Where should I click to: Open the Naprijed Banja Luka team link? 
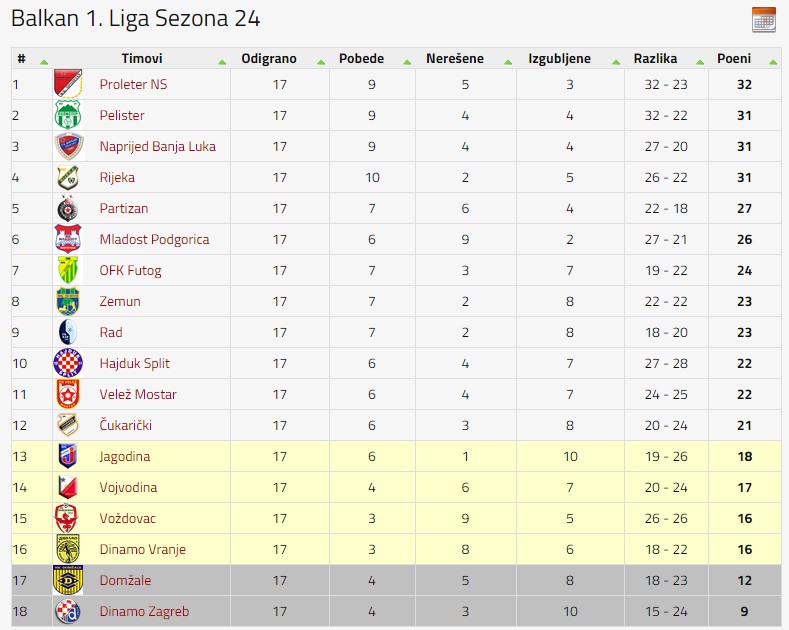(x=157, y=146)
